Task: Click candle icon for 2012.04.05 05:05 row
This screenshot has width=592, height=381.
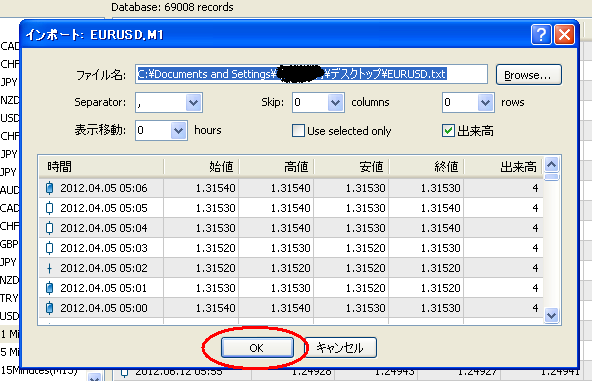Action: 49,208
